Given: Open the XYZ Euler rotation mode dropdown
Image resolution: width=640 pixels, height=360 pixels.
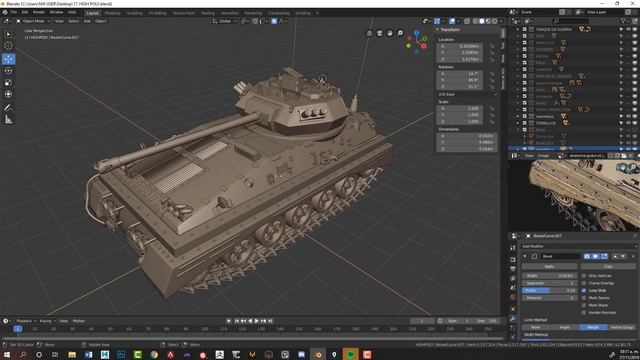Looking at the screenshot, I should [467, 94].
